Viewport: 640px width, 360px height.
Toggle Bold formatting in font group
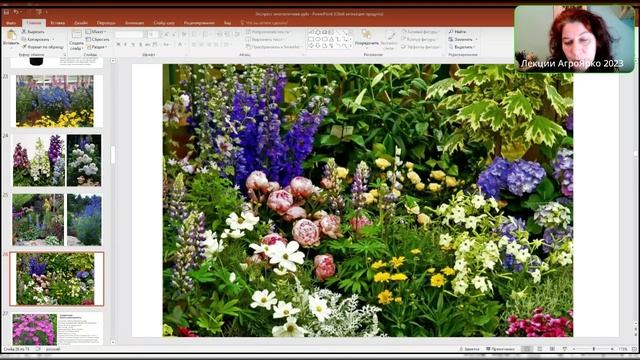pos(118,44)
